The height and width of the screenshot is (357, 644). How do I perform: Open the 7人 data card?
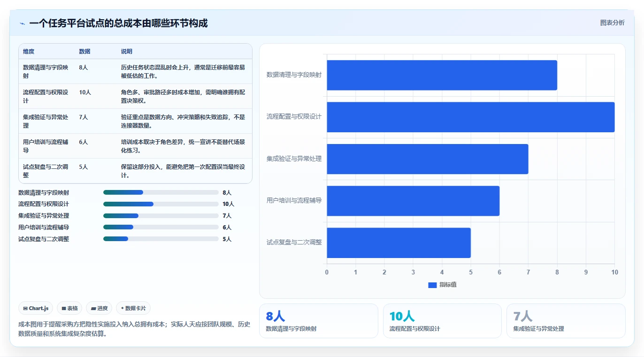(566, 321)
